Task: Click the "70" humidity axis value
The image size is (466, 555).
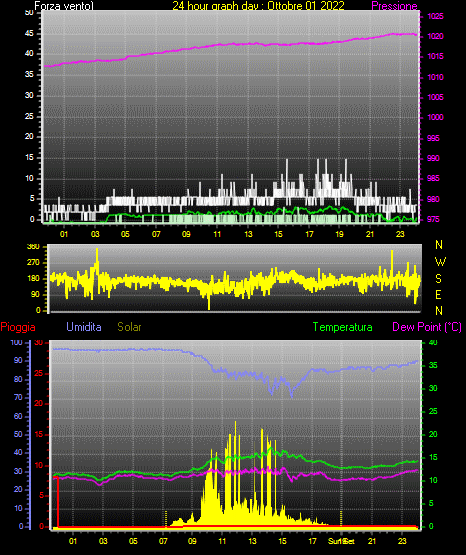Action: (x=18, y=397)
